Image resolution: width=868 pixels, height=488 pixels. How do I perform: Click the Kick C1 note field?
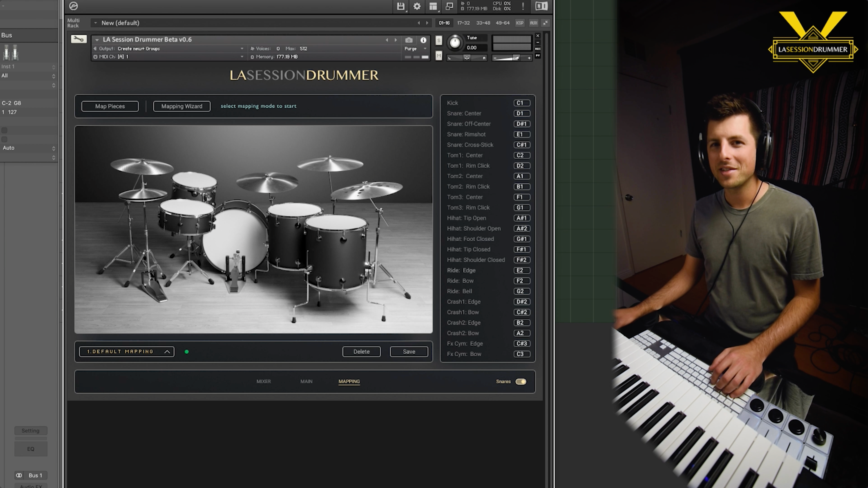(x=521, y=103)
